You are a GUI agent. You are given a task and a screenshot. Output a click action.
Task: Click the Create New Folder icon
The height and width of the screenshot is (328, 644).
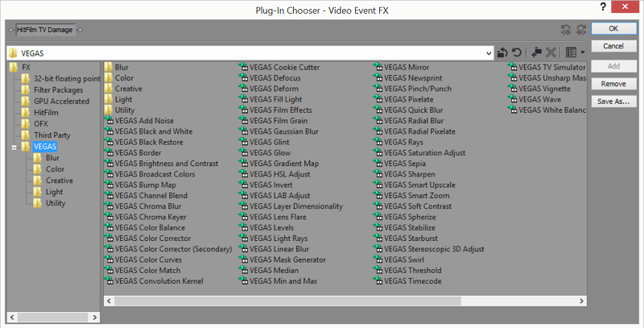[x=536, y=52]
